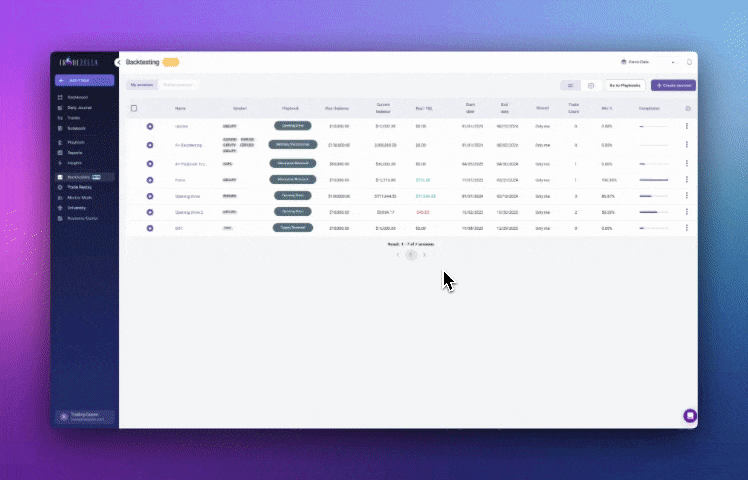Check the select-all sessions checkbox

point(134,108)
